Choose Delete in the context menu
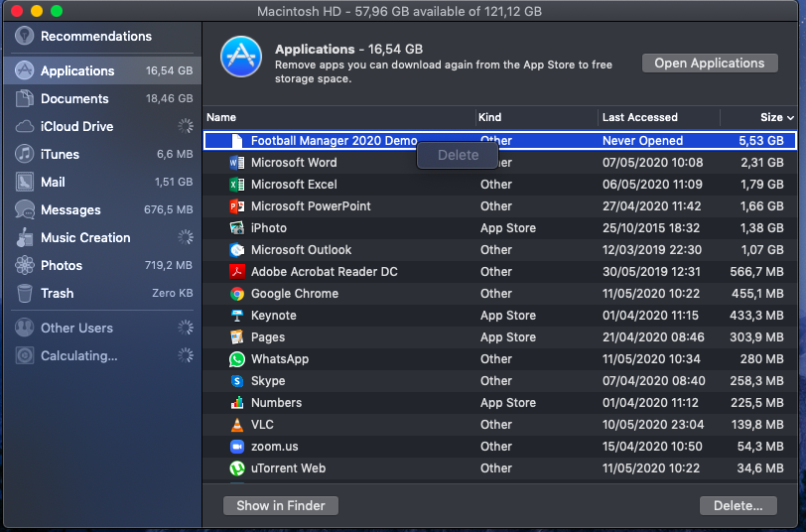Viewport: 806px width, 532px height. 458,155
